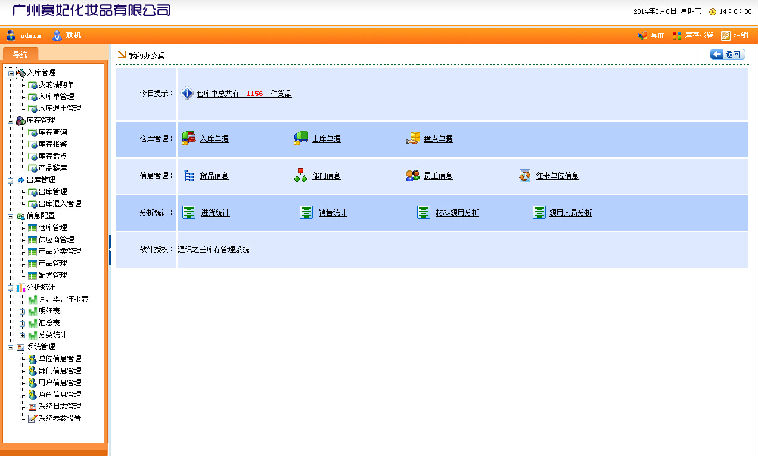Open the third person item under system management
The image size is (758, 456).
coord(60,383)
